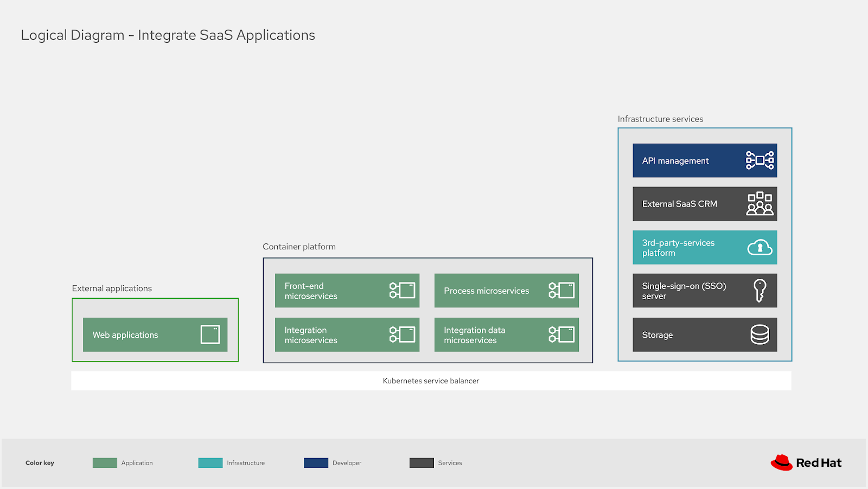The image size is (868, 489).
Task: Select the Integration microservices icon
Action: pos(401,334)
